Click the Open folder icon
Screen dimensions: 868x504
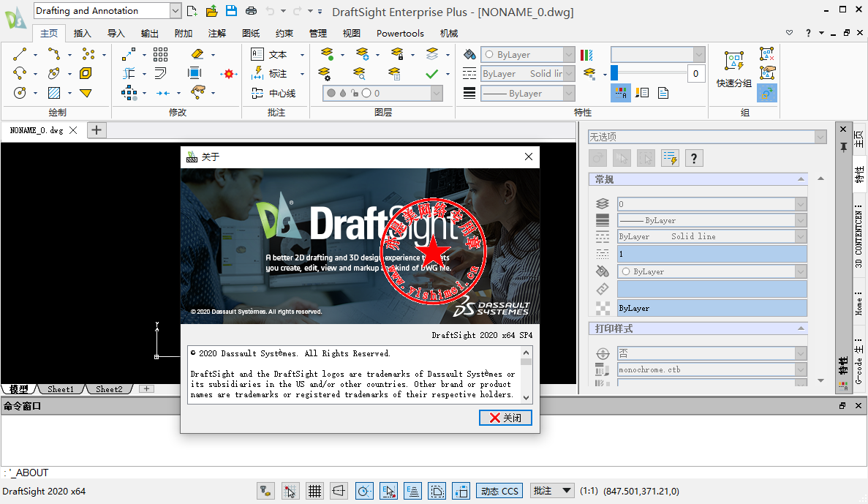pyautogui.click(x=211, y=10)
